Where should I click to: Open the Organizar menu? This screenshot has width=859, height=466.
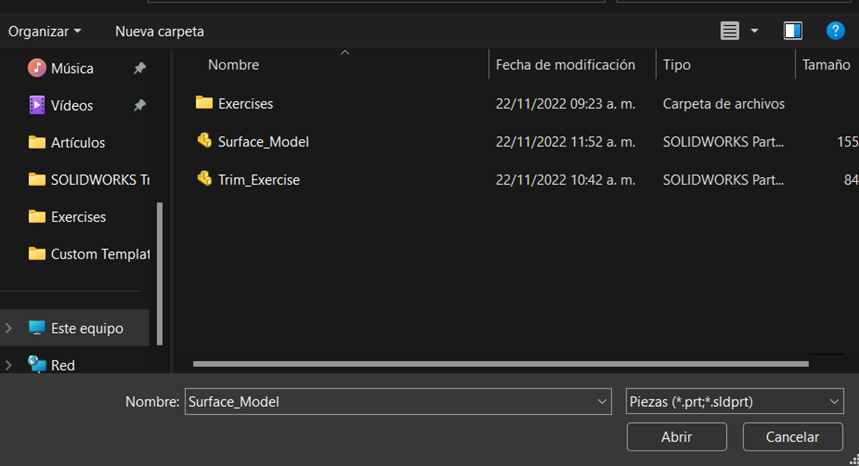(44, 31)
